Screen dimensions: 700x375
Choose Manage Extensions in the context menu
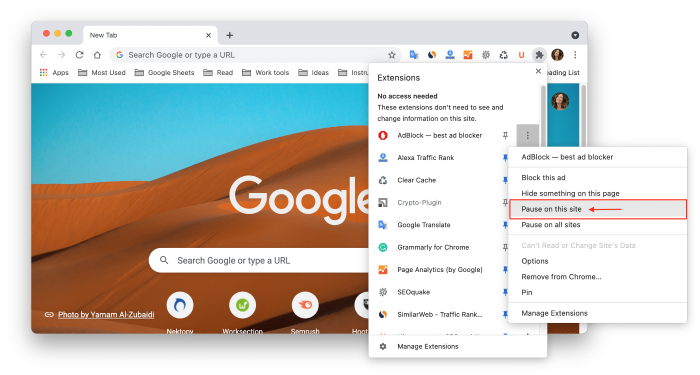(597, 313)
